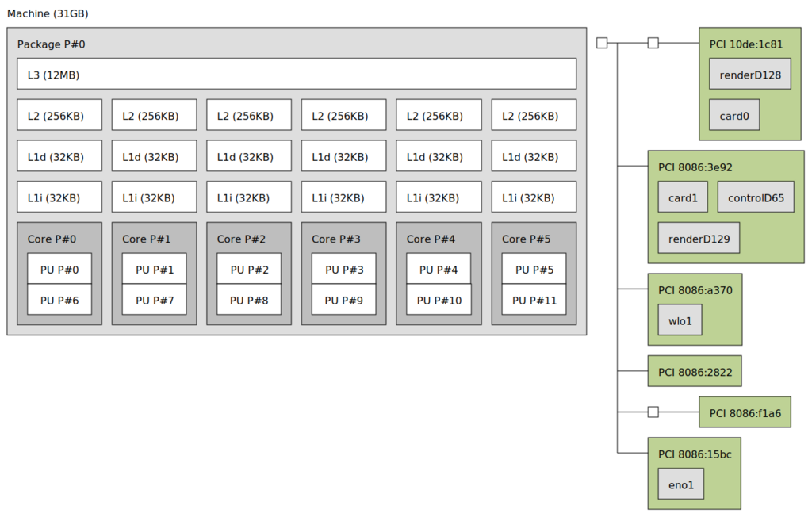This screenshot has width=812, height=517.
Task: Select the Core P#0 label
Action: [52, 239]
